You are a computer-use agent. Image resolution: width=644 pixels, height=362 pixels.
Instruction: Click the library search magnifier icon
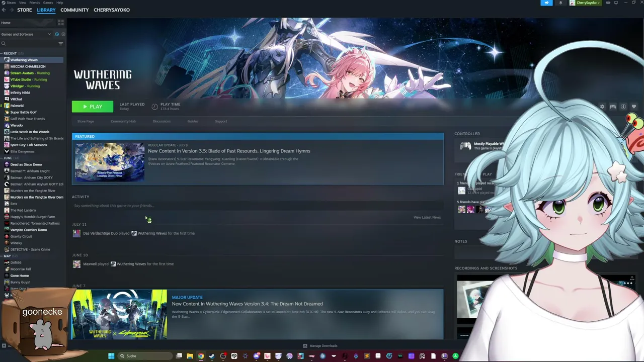coord(4,44)
